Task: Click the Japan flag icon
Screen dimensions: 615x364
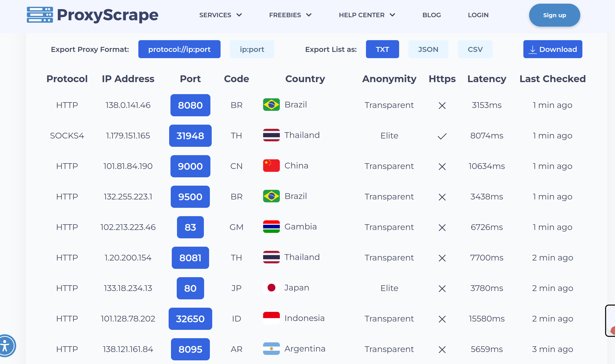Action: pos(271,288)
